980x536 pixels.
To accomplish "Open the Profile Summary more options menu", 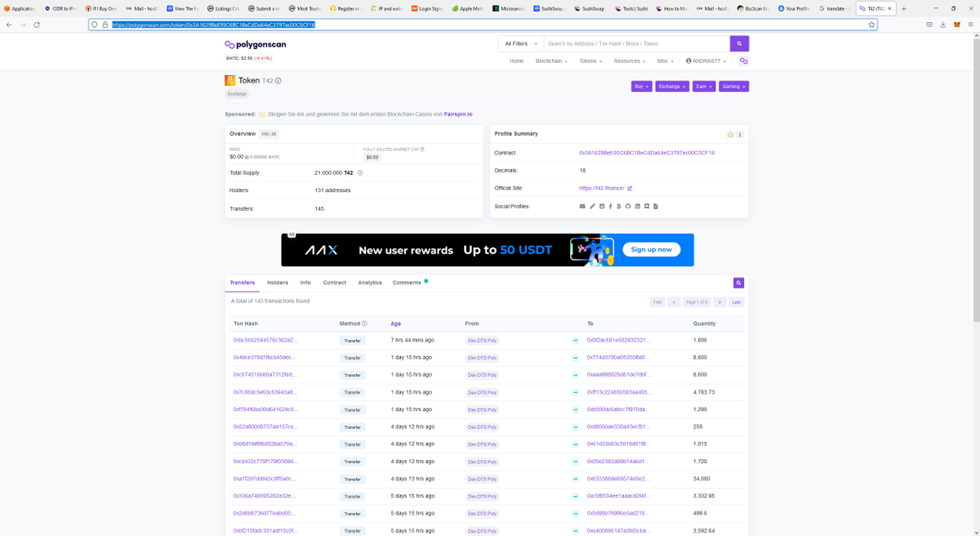I will pos(740,134).
